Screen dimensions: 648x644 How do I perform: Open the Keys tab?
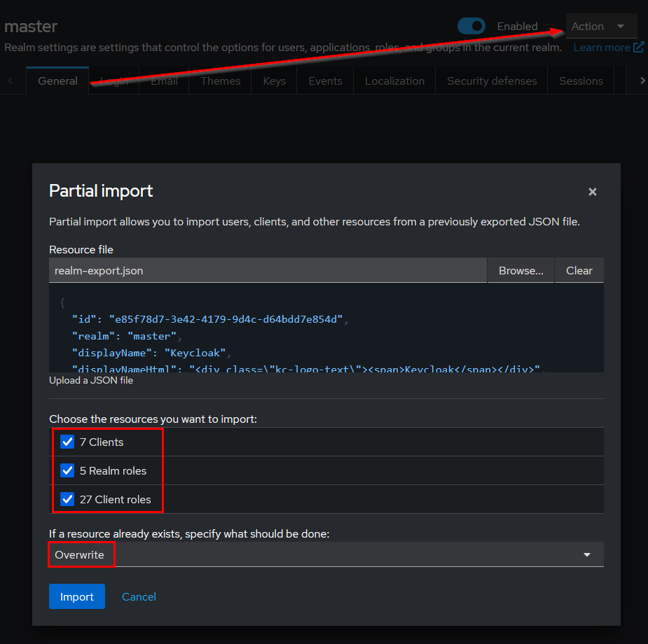click(x=274, y=80)
